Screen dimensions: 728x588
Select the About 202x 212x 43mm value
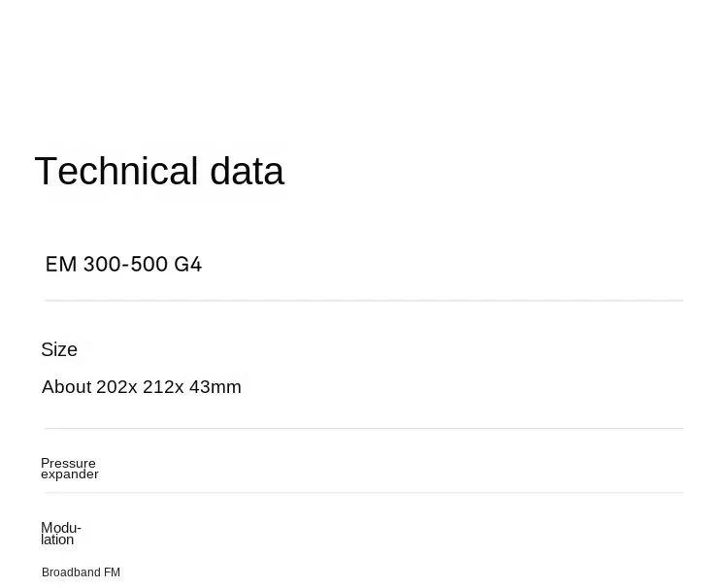click(142, 386)
